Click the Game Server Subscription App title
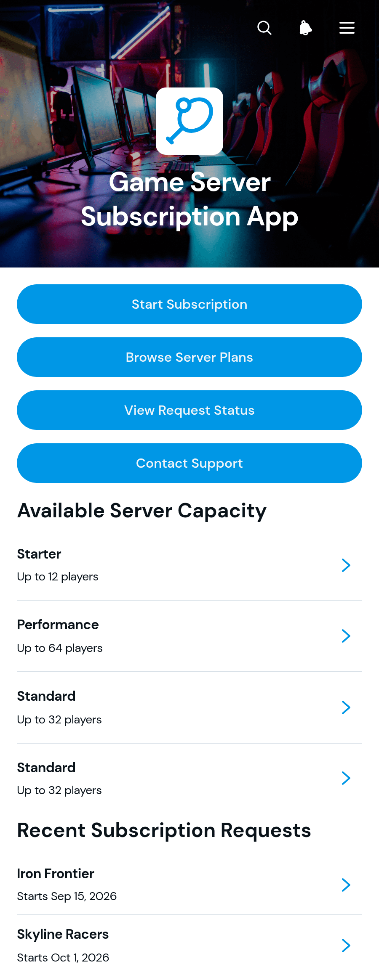379x980 pixels. click(189, 199)
